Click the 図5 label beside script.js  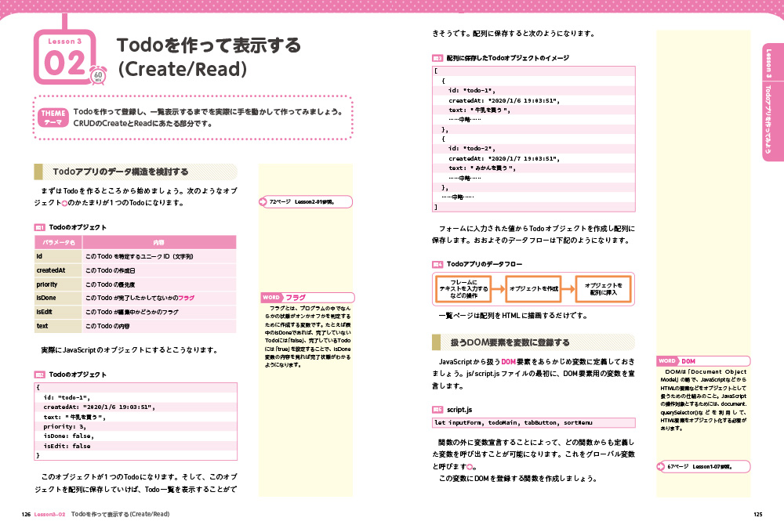click(x=437, y=410)
